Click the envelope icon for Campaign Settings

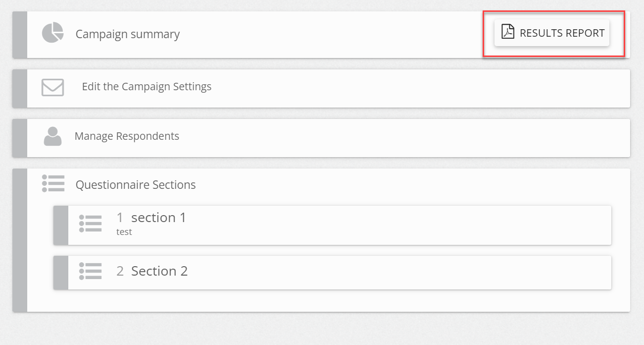[52, 87]
